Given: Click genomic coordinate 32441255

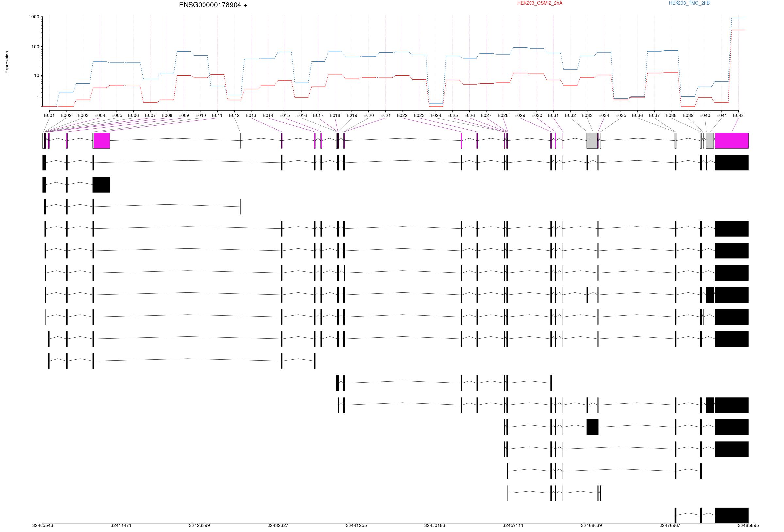Looking at the screenshot, I should (x=356, y=525).
